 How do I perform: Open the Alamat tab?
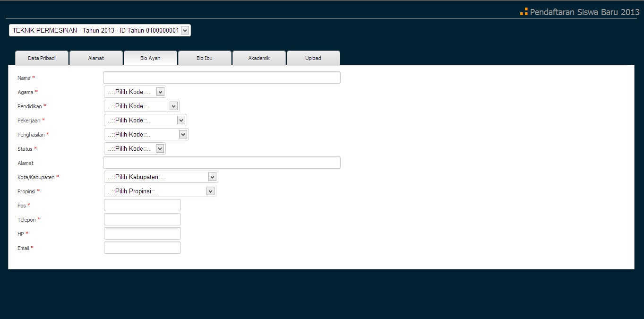pos(96,58)
